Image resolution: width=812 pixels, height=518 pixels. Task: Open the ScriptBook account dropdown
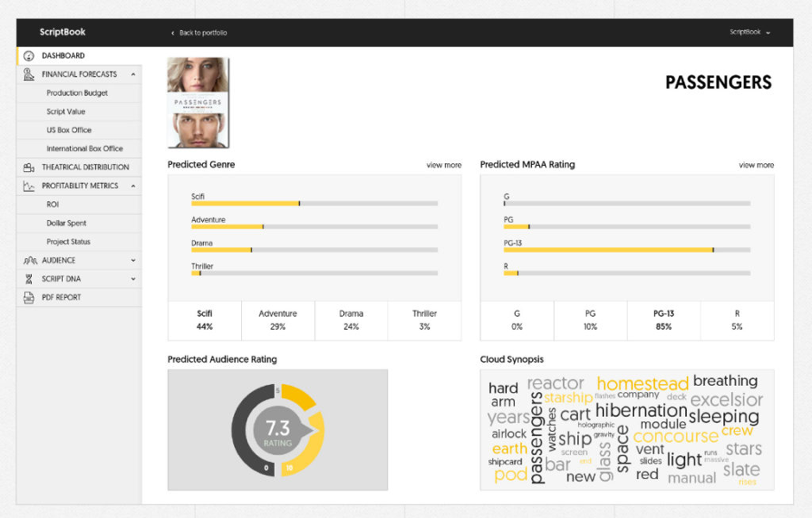[750, 32]
